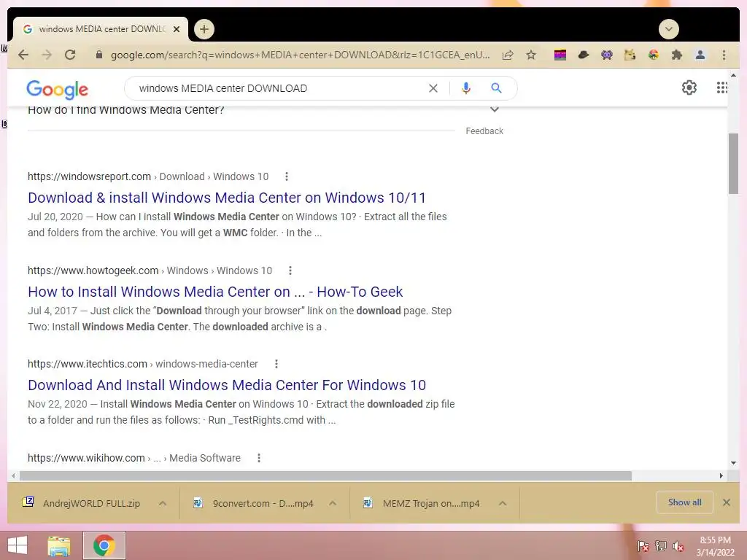Open 'Download And Install Windows Media Center' result

[227, 385]
